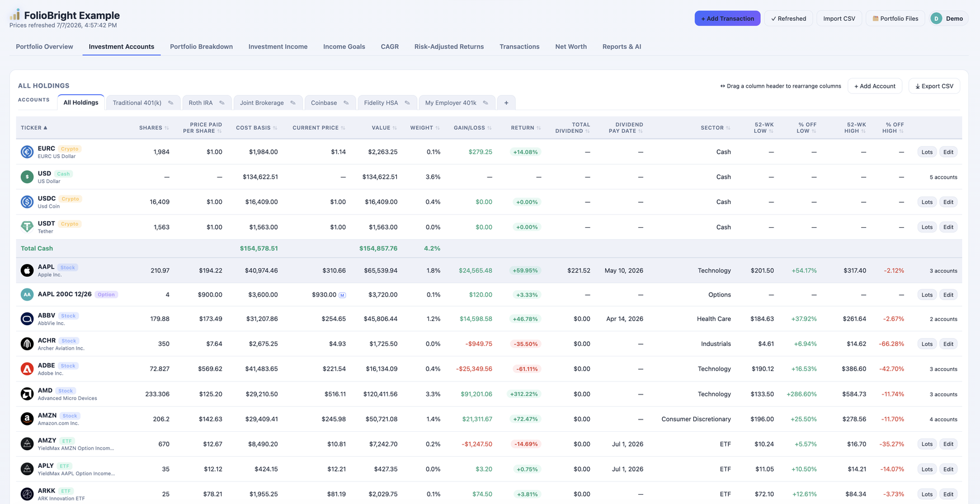Click the Demo user avatar D
The image size is (980, 504).
[936, 18]
